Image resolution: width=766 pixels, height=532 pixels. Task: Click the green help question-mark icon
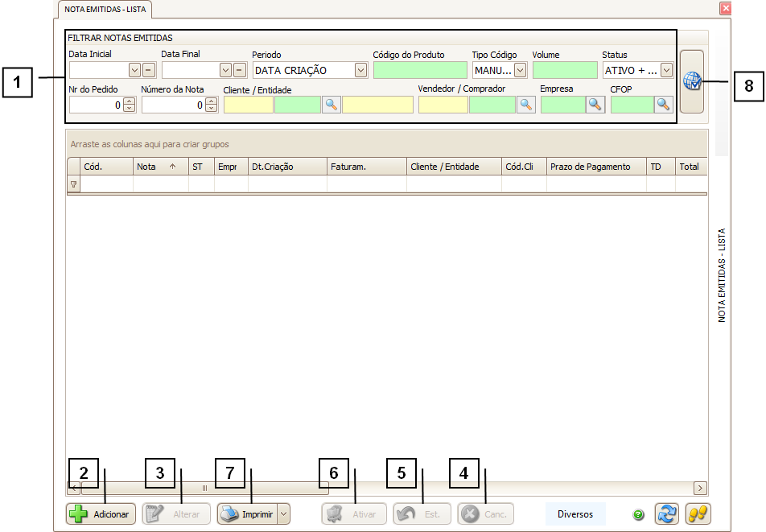[x=638, y=514]
